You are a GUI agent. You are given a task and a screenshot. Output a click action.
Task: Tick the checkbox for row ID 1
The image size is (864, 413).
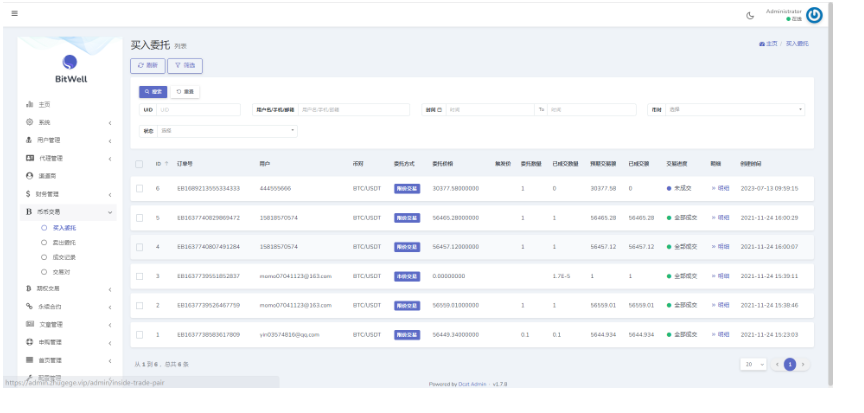(139, 334)
